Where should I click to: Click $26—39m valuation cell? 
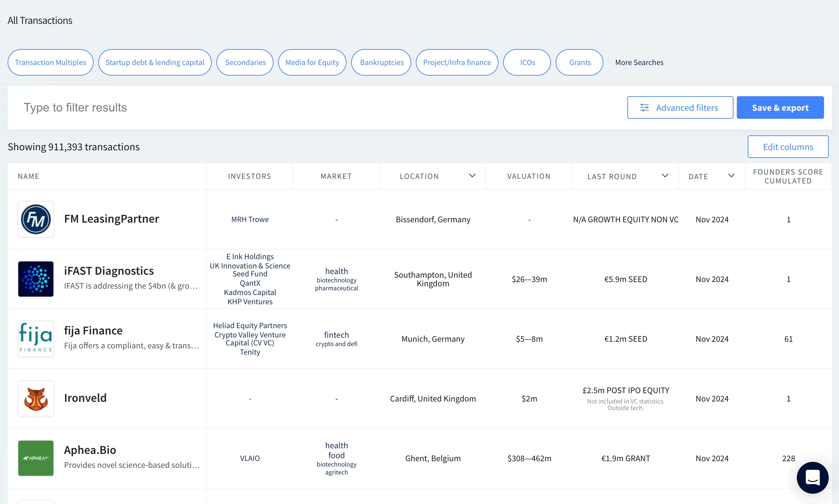(x=529, y=279)
